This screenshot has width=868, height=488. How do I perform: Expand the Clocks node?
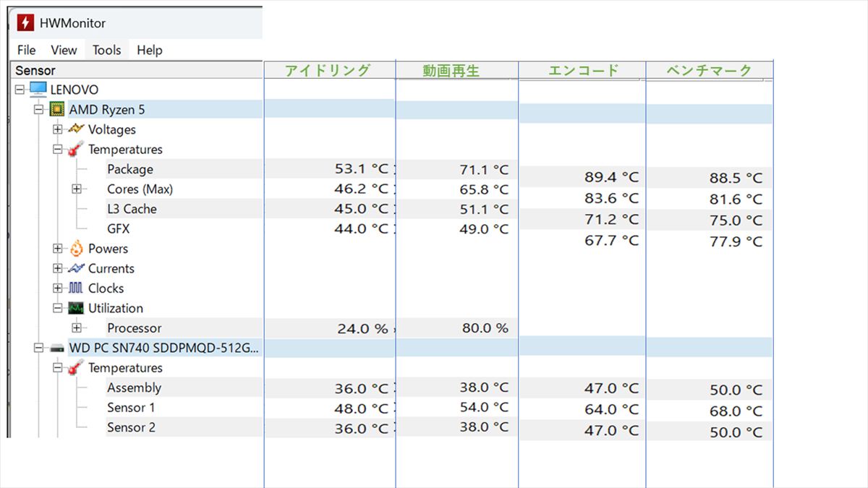pyautogui.click(x=58, y=288)
